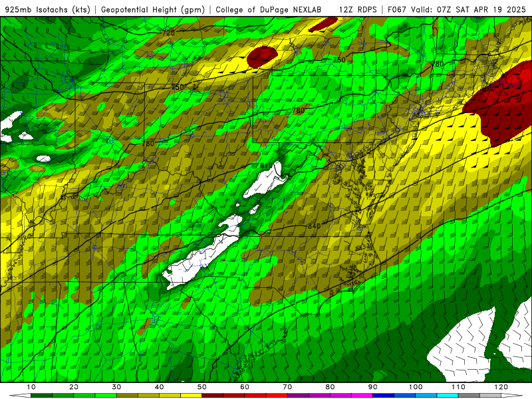Click the dark blue 90-95 kt legend swatch
Viewport: 532px width, 399px height.
(x=384, y=396)
